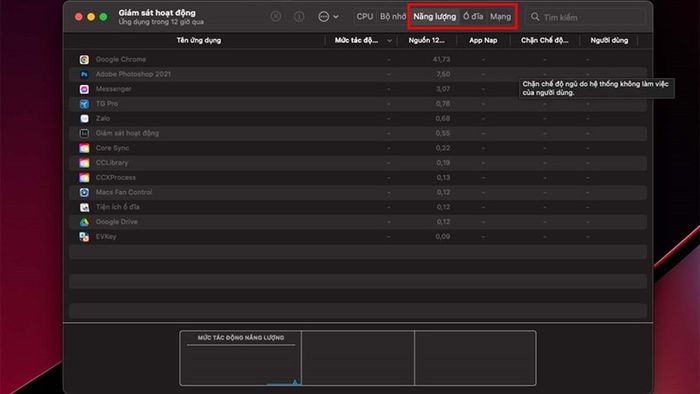
Task: Click the magnifier search icon
Action: tap(535, 17)
